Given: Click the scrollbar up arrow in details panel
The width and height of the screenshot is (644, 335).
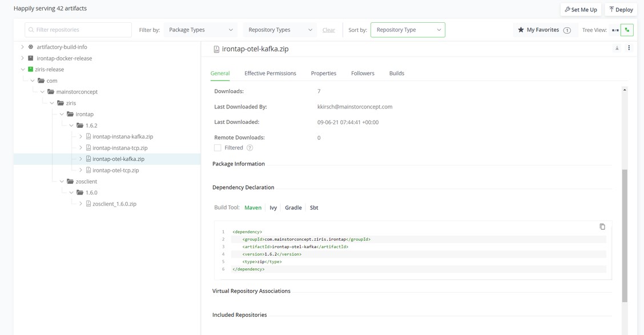Looking at the screenshot, I should pyautogui.click(x=625, y=90).
